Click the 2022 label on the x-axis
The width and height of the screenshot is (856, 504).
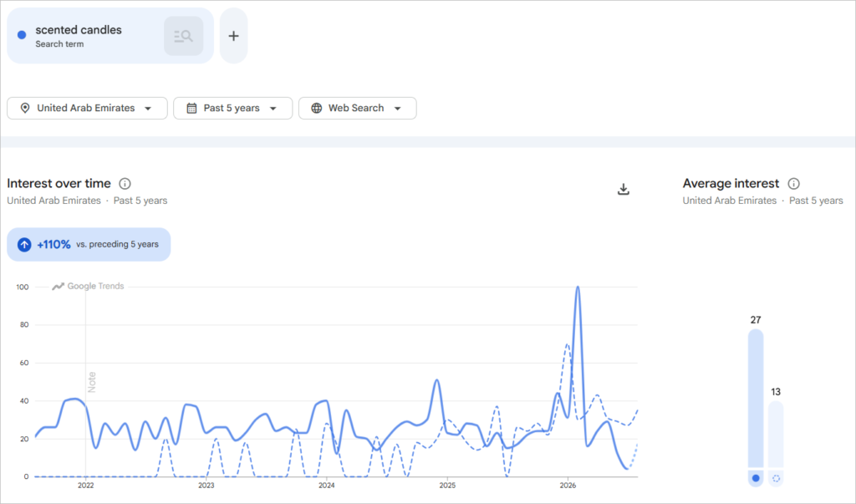coord(86,486)
